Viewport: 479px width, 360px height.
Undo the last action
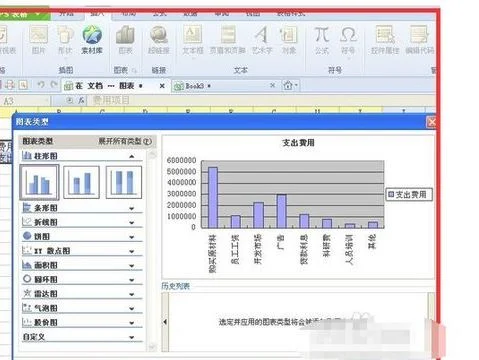[x=41, y=85]
